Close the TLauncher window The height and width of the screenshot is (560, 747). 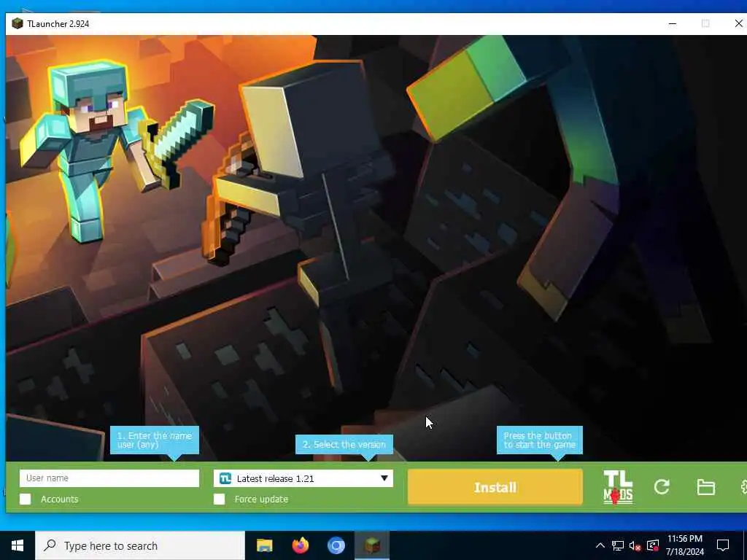tap(738, 23)
